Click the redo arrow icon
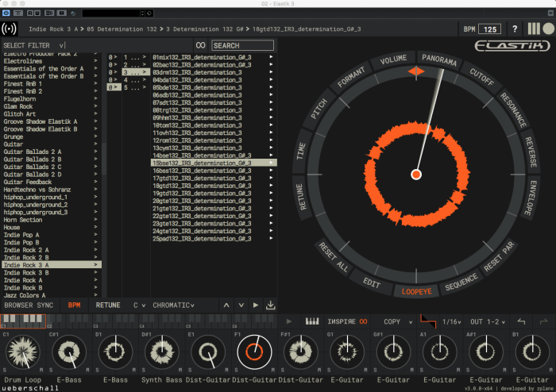 543,321
